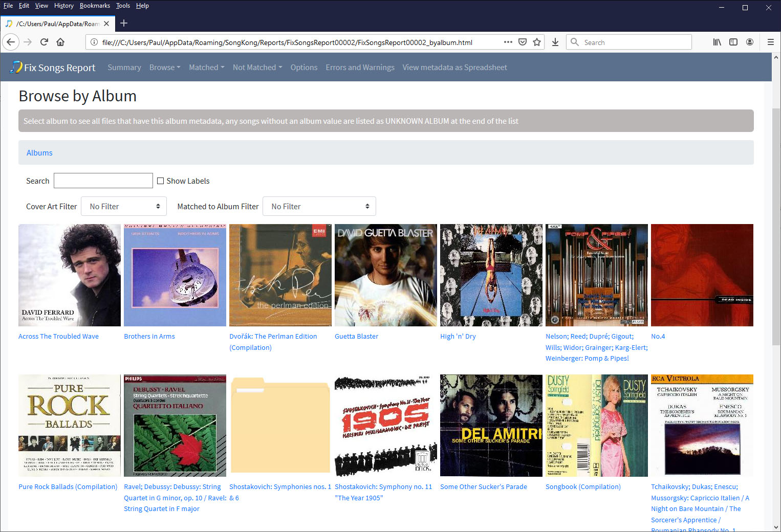Image resolution: width=781 pixels, height=532 pixels.
Task: Open the Bookmarks menu
Action: click(95, 6)
